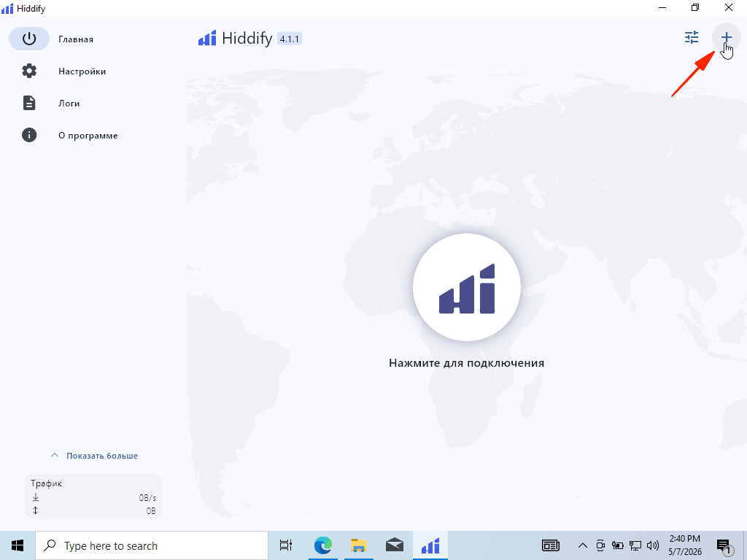Click the download speed 0B/s value
The height and width of the screenshot is (560, 747).
point(147,497)
